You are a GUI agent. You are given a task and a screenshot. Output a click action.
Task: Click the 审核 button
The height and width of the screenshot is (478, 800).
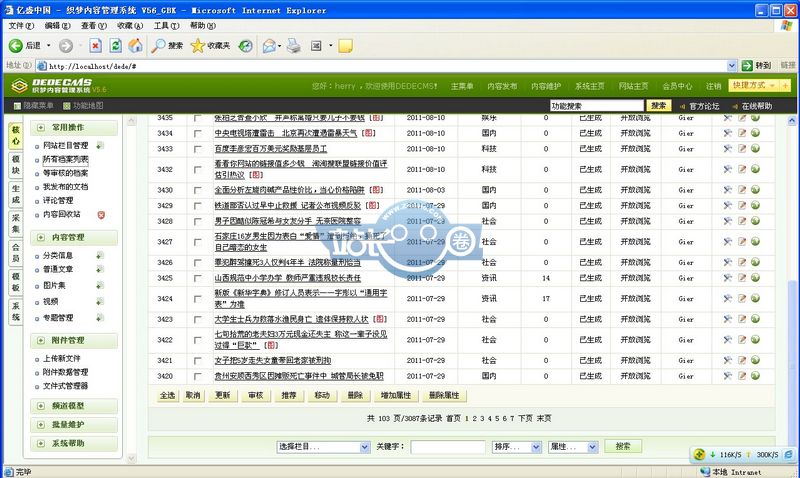tap(256, 395)
